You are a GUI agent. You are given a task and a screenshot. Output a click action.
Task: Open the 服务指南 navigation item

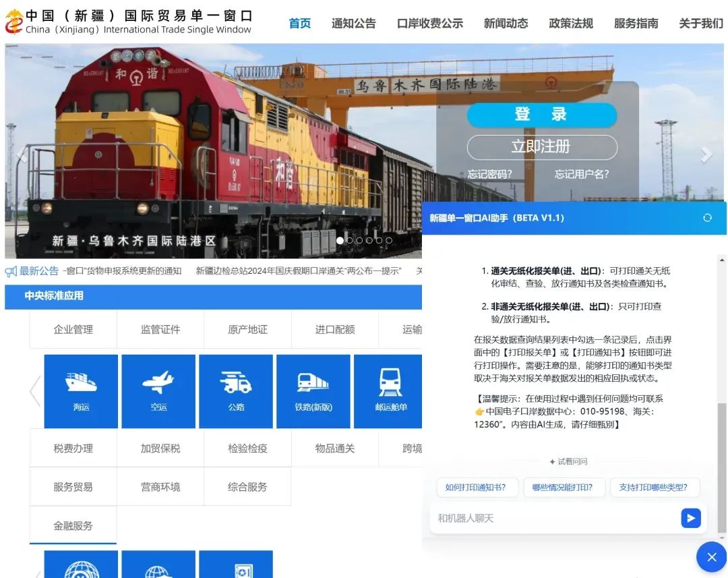tap(636, 23)
